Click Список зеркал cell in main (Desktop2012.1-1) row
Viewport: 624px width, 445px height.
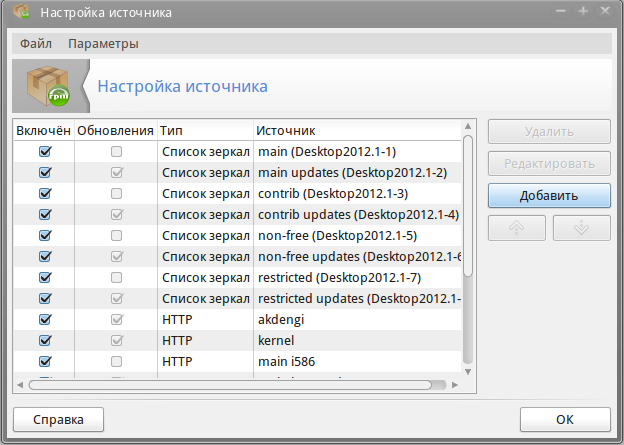[x=206, y=152]
